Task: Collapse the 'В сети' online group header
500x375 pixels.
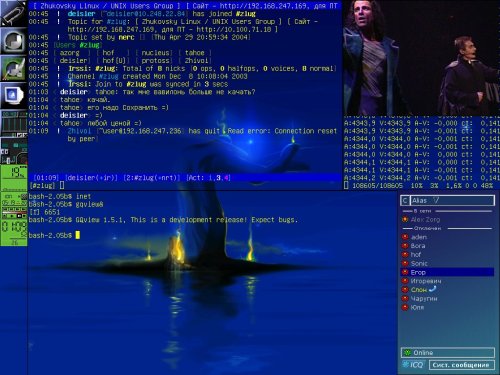Action: click(447, 211)
